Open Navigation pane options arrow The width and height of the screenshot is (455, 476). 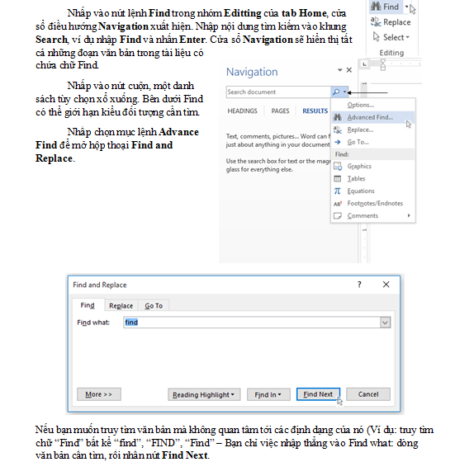340,70
